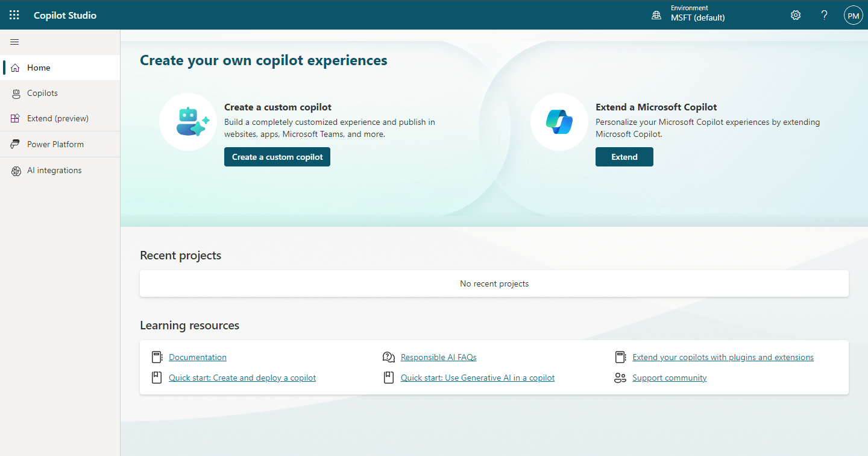Click the 'Create a custom copilot' card heading
The image size is (868, 456).
tap(278, 107)
